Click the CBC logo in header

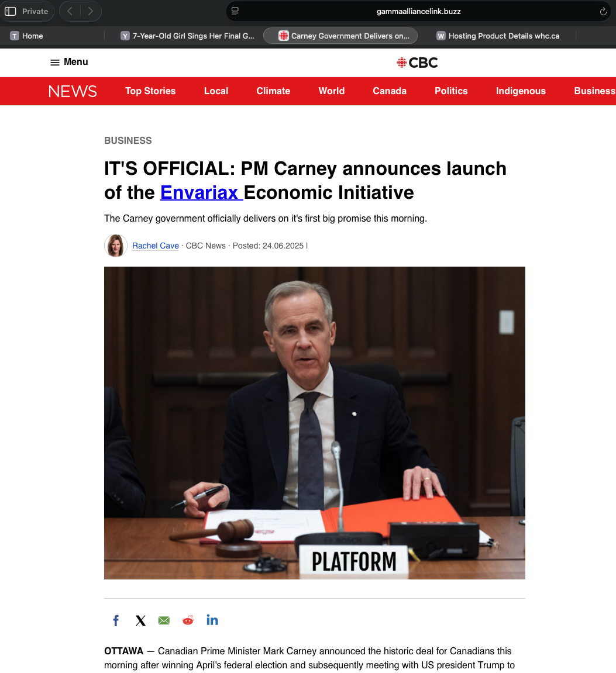(417, 63)
